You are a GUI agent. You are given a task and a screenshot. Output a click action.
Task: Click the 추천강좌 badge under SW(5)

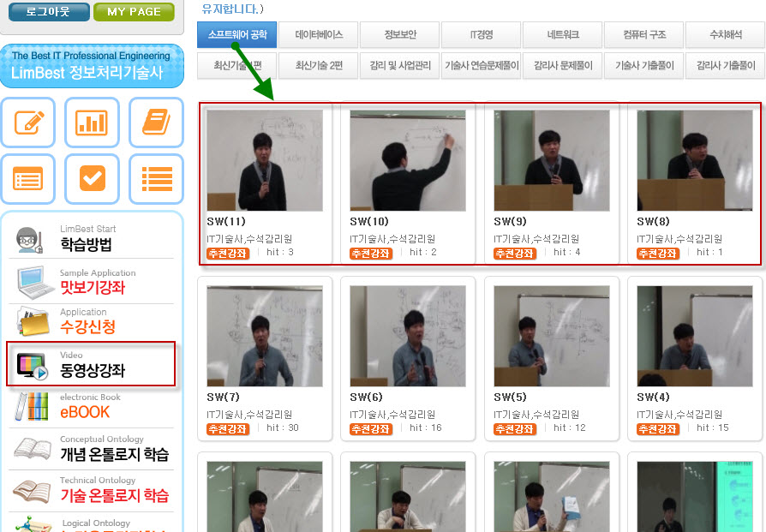515,429
